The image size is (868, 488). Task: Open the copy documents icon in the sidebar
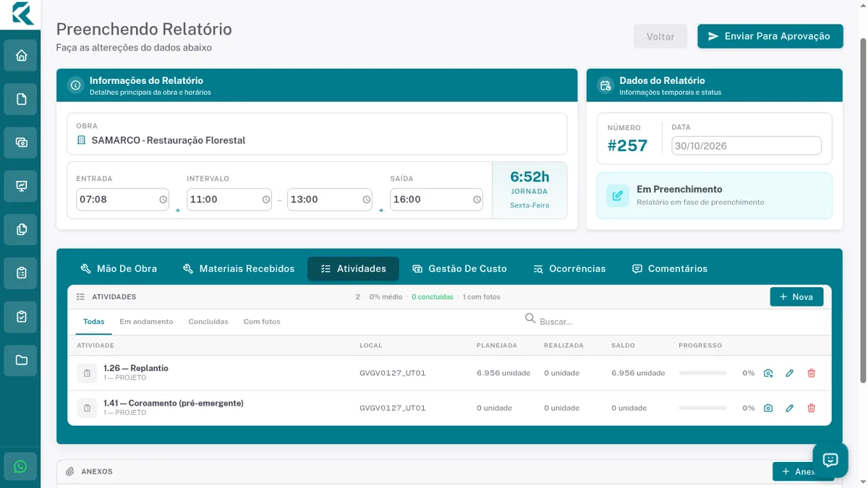(x=21, y=229)
